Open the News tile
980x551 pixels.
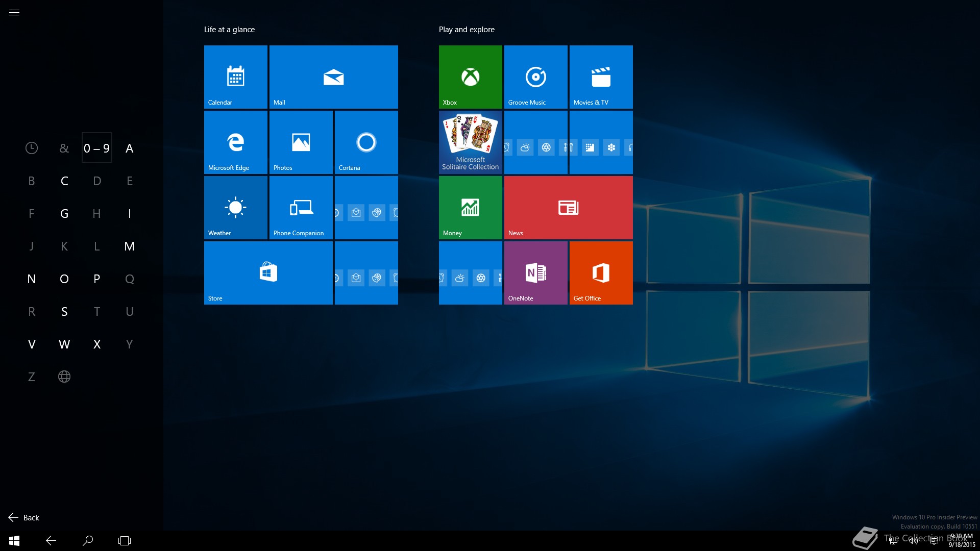coord(569,208)
